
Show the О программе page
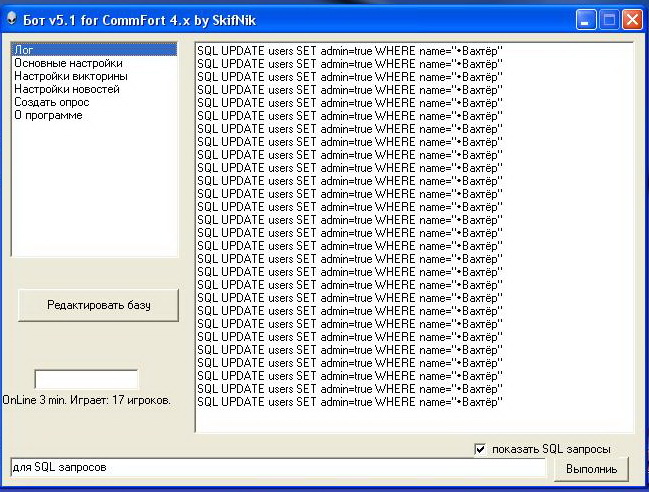pyautogui.click(x=48, y=114)
